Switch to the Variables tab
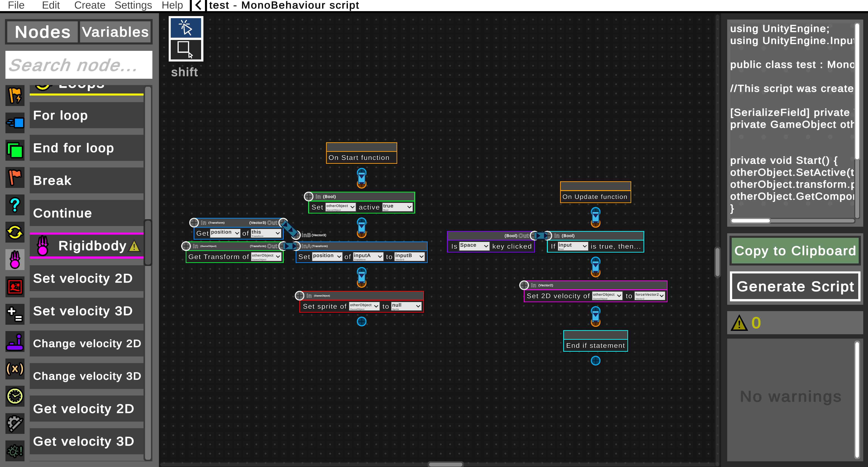 pyautogui.click(x=115, y=32)
